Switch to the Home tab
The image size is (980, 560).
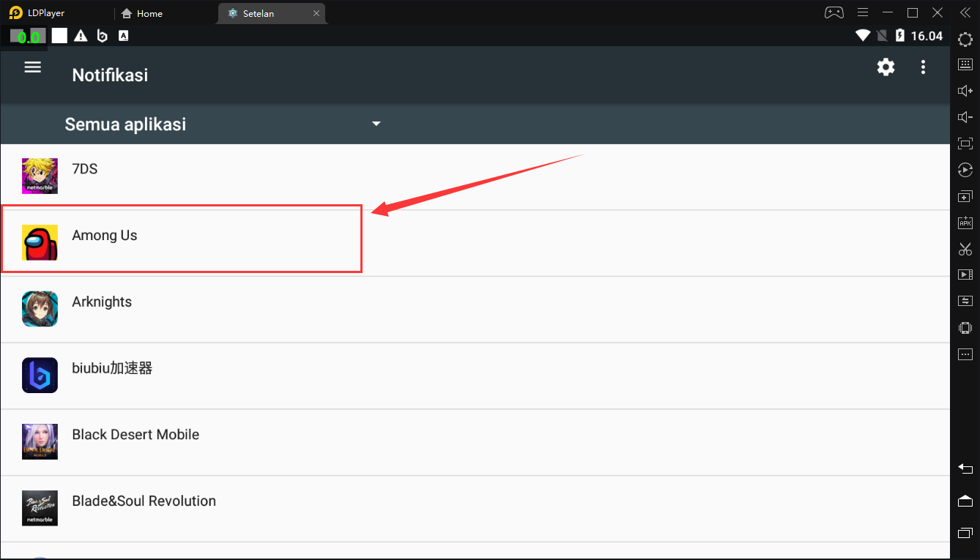pos(142,13)
